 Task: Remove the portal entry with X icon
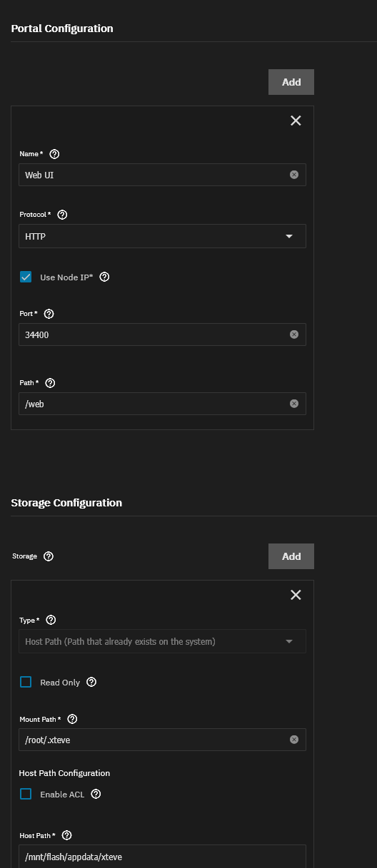pos(296,121)
